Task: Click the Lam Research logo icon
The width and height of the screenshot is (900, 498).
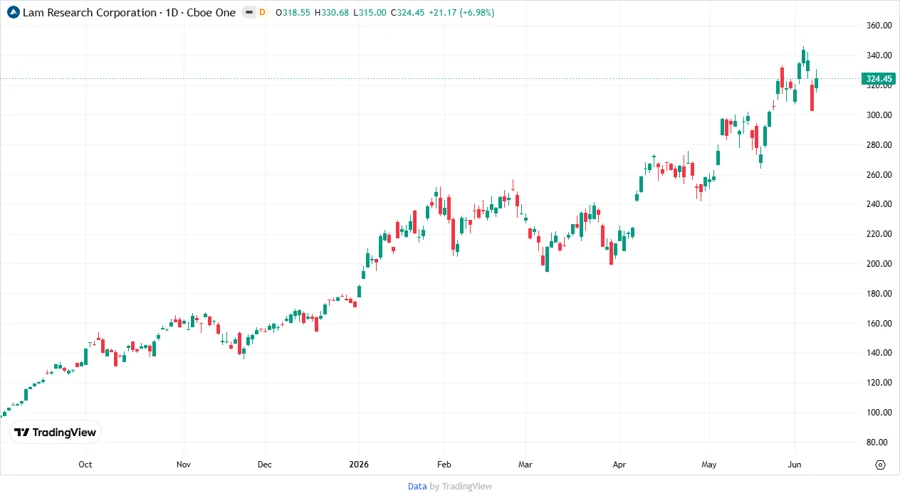Action: (13, 12)
